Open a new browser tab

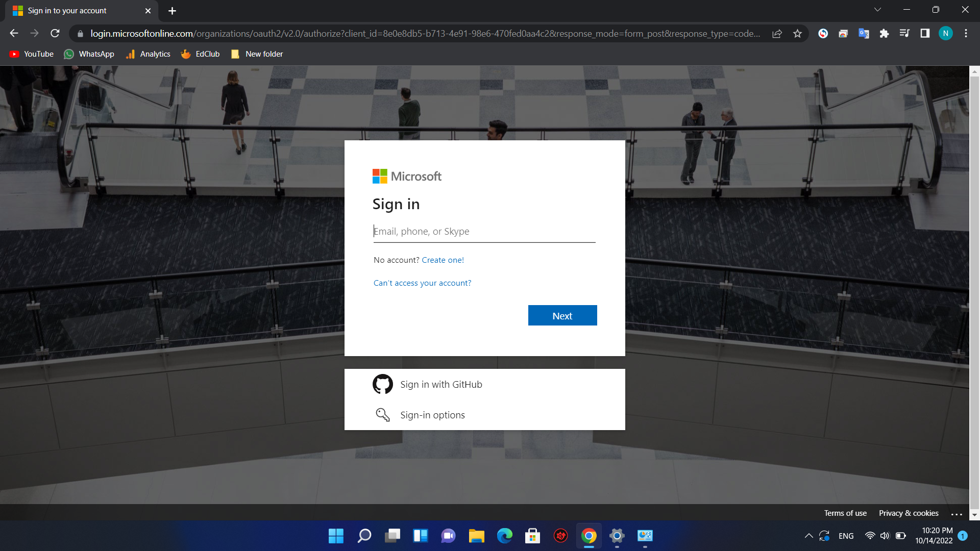[x=172, y=11]
